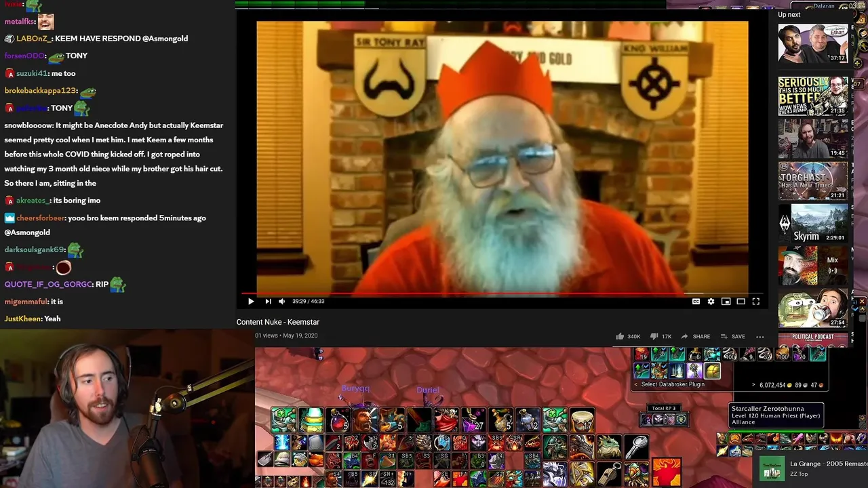Seek on the red video progress bar
Image resolution: width=868 pixels, height=488 pixels.
pos(502,293)
